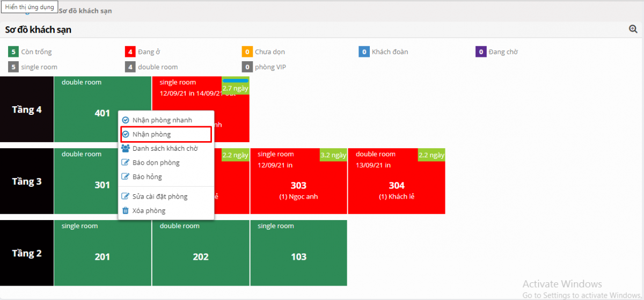Click the checkmark icon beside Nhận phòng nhanh
The width and height of the screenshot is (644, 300).
pyautogui.click(x=126, y=120)
